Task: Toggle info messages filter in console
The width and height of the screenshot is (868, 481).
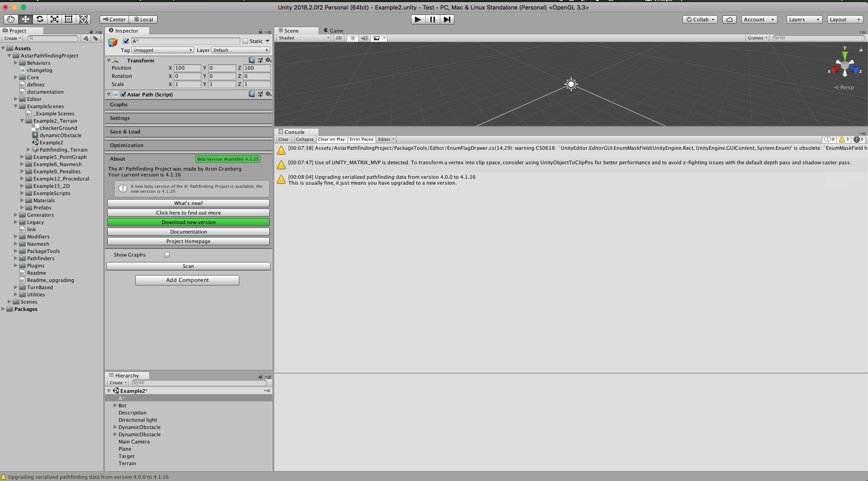Action: point(830,139)
